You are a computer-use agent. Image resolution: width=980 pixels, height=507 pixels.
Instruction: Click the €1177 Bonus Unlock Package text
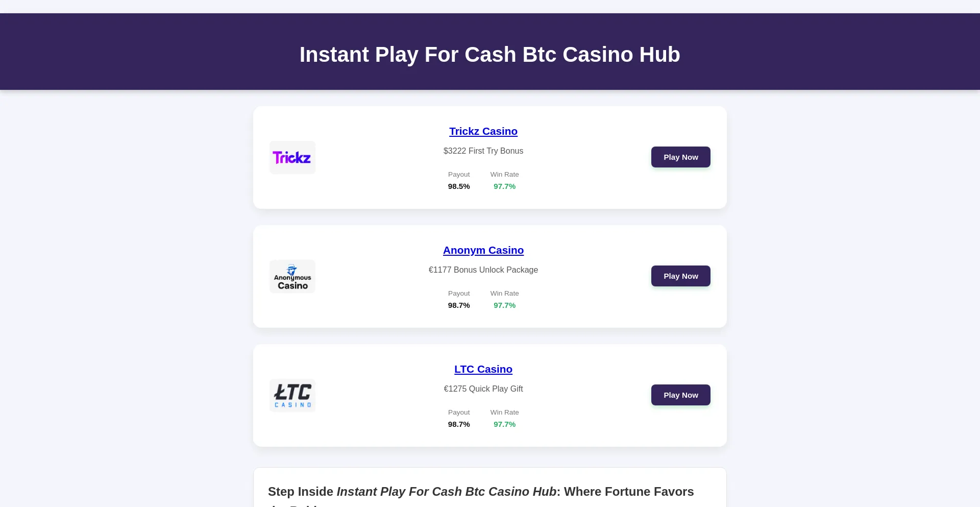[483, 270]
